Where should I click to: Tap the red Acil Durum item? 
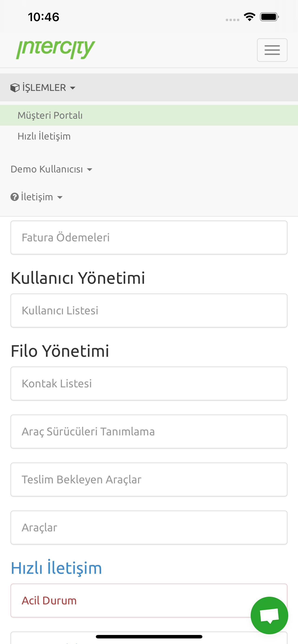pos(149,600)
